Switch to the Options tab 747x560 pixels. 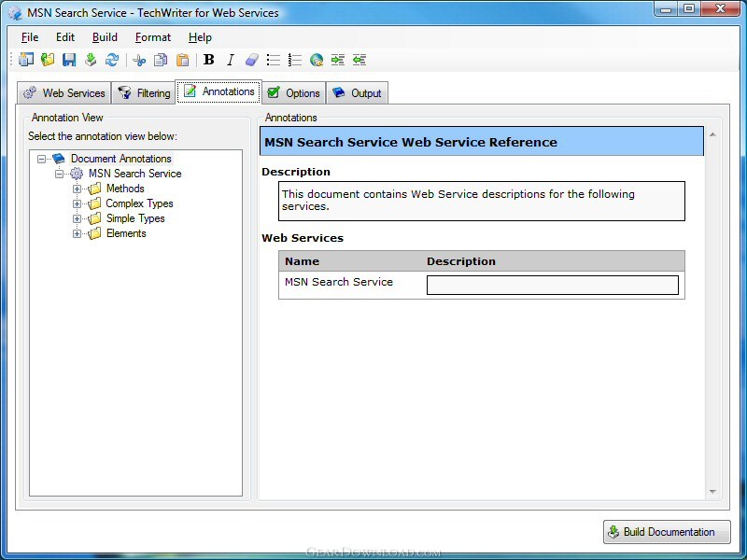[293, 92]
